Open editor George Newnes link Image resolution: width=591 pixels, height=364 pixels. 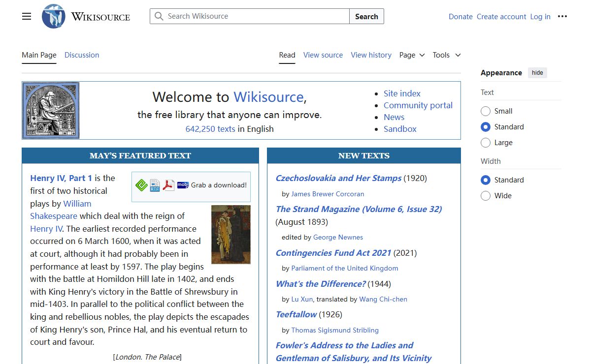(338, 237)
